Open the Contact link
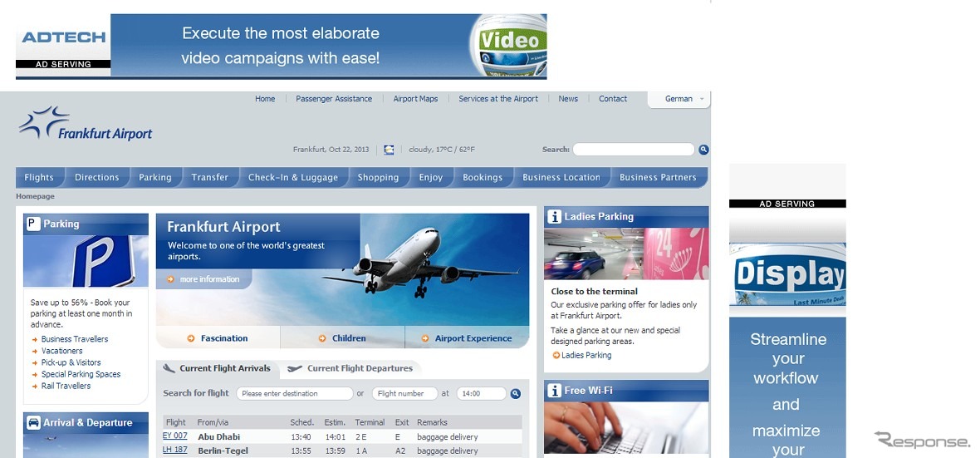The width and height of the screenshot is (980, 458). [613, 99]
